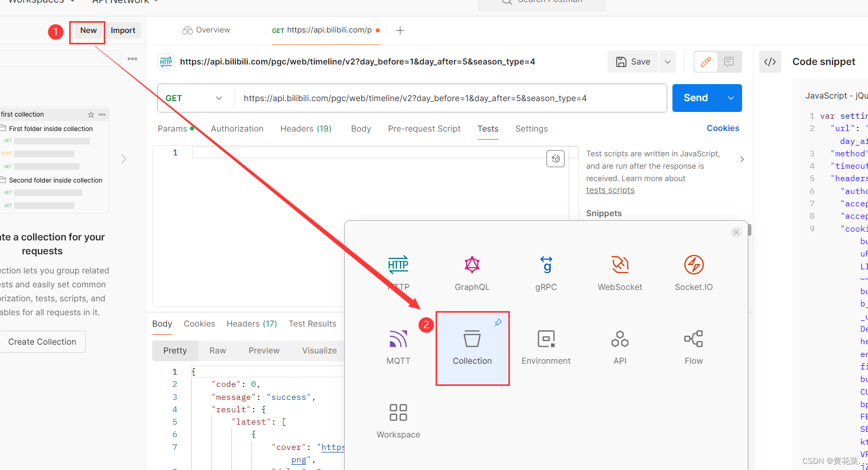Screen dimensions: 868x470
Task: Click the Postbot icon in script editor
Action: click(555, 158)
